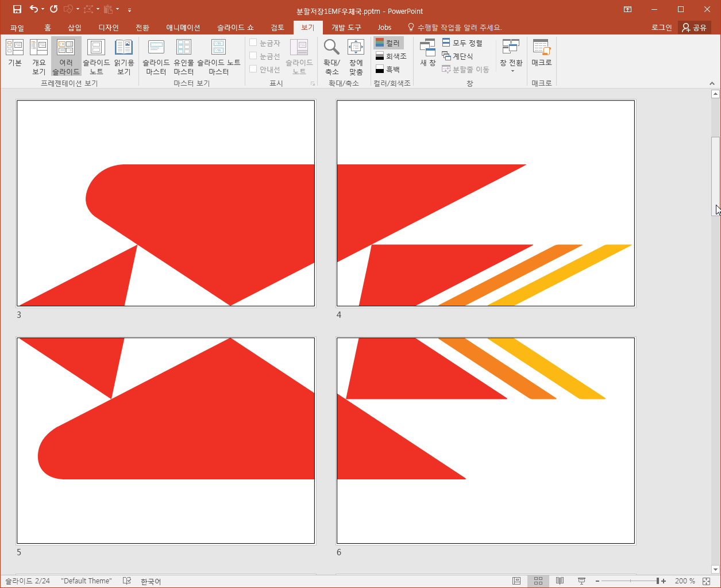Image resolution: width=721 pixels, height=588 pixels.
Task: Click slide sorter icon in status bar
Action: pyautogui.click(x=538, y=581)
